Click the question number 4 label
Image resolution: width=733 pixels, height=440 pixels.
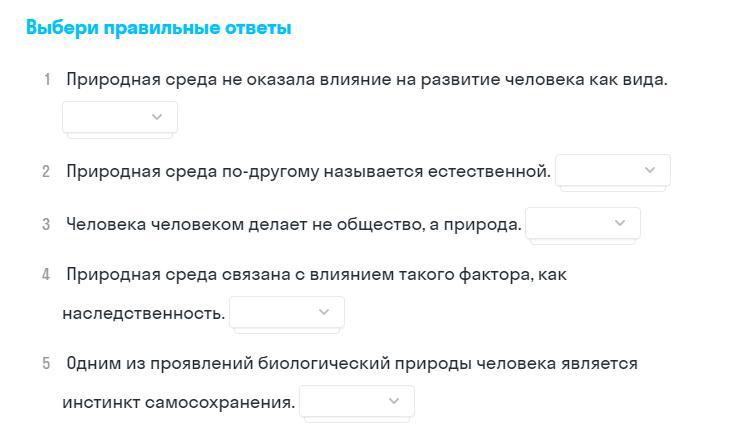46,274
